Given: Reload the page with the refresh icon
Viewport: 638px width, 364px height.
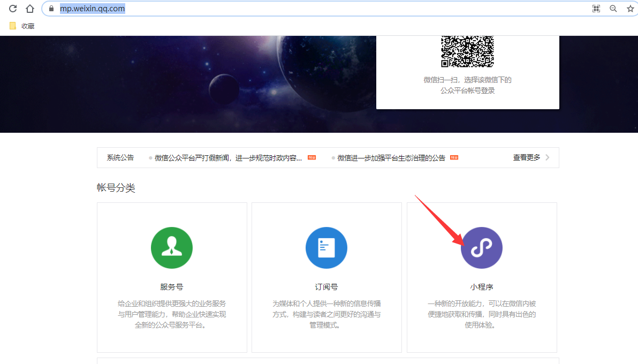Looking at the screenshot, I should 13,9.
